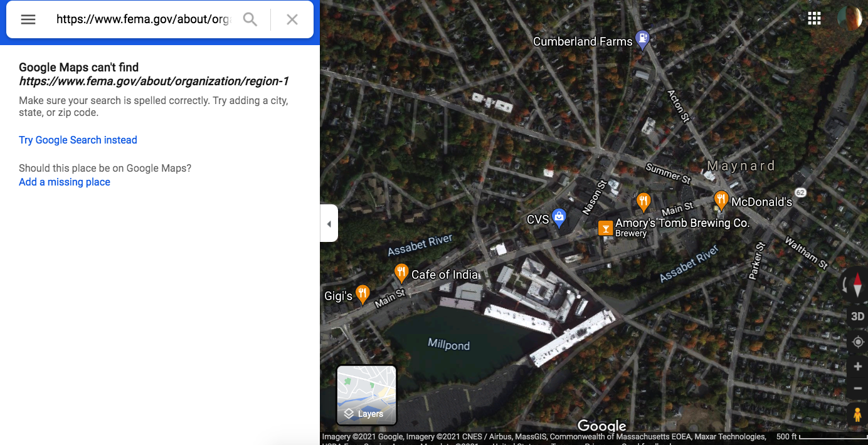Click the Parker St label
The image size is (868, 445).
click(757, 261)
